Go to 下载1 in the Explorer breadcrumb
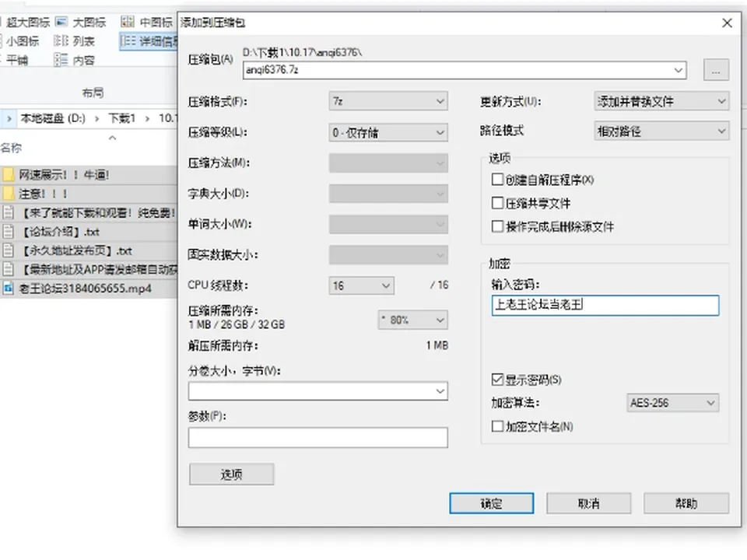The width and height of the screenshot is (747, 560). pos(122,118)
